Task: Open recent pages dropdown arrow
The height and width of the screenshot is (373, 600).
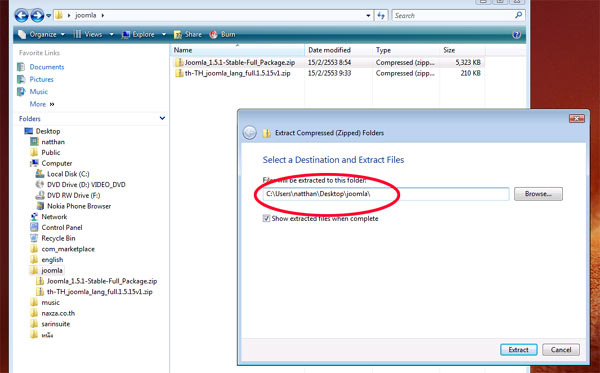Action: pos(49,16)
